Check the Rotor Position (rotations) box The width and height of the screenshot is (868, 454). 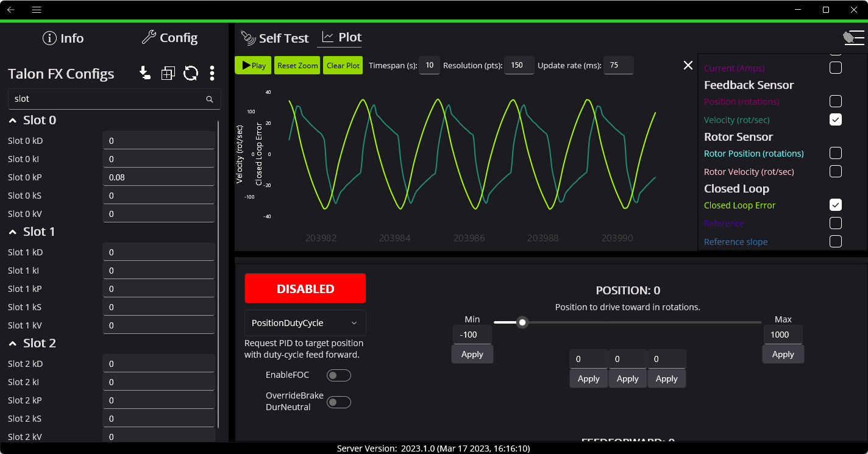(x=836, y=153)
